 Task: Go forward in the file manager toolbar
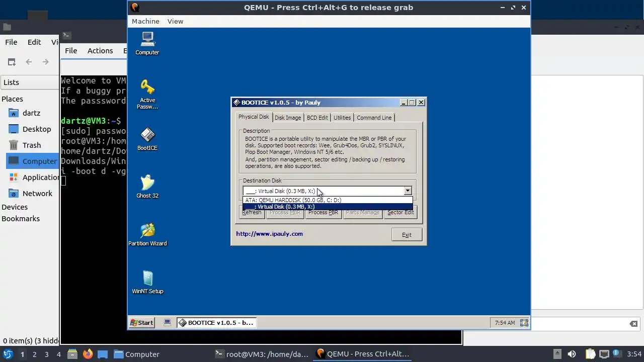point(45,62)
